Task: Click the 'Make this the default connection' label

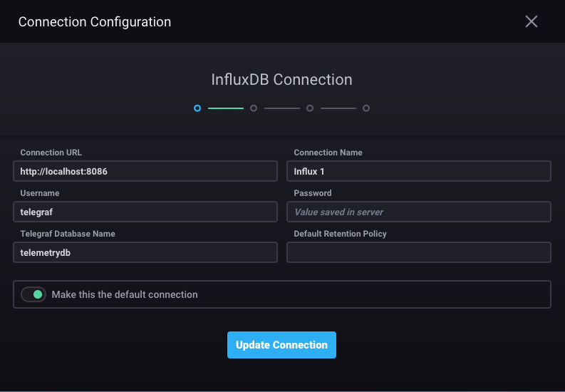Action: pyautogui.click(x=125, y=294)
